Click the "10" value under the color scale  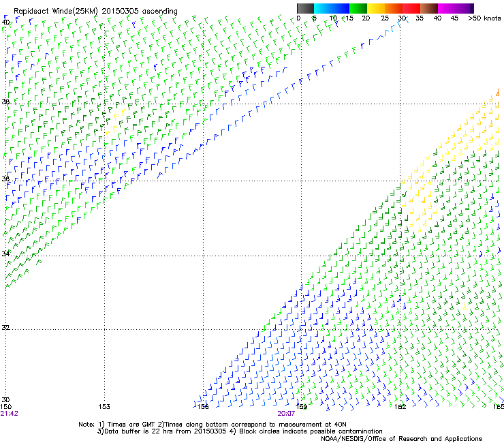click(333, 18)
